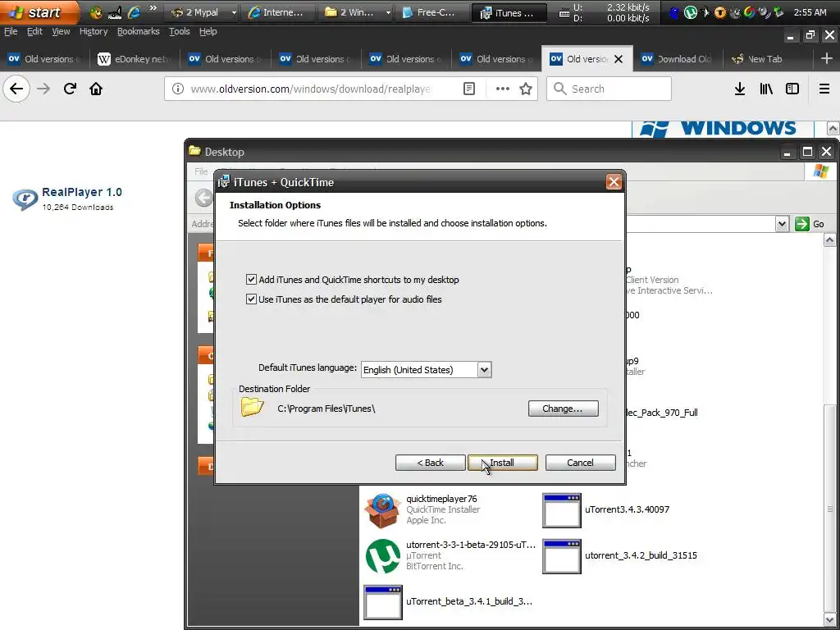Click the browser page scroll up arrow

(833, 129)
